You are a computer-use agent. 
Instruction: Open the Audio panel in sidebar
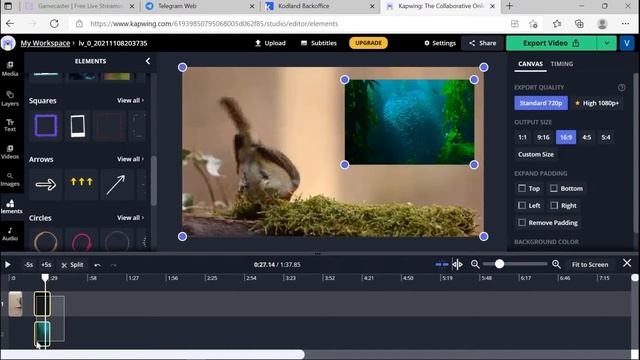[10, 234]
